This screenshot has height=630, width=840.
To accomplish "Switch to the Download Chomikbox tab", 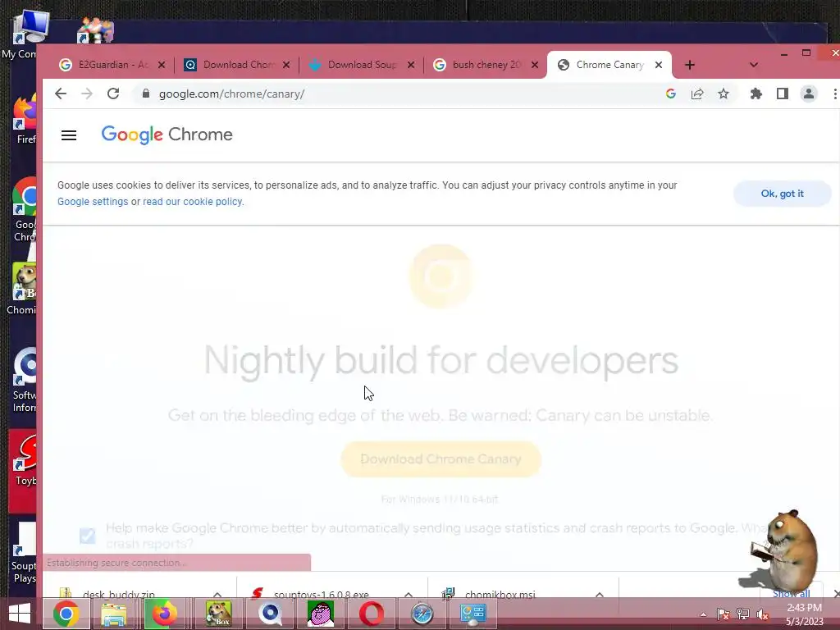I will (x=238, y=65).
